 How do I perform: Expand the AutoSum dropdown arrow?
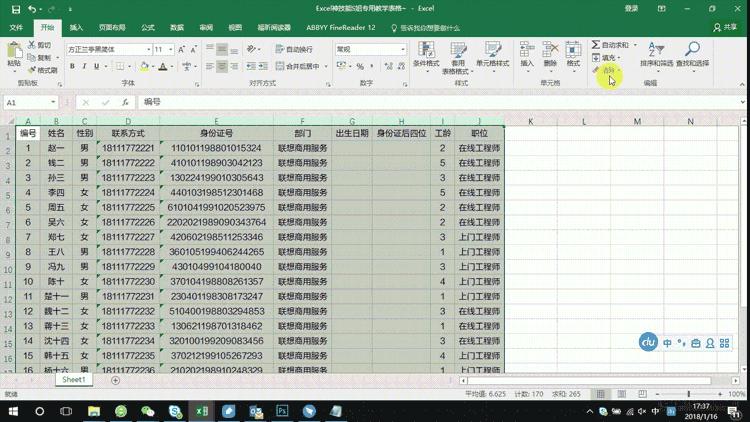click(x=635, y=45)
